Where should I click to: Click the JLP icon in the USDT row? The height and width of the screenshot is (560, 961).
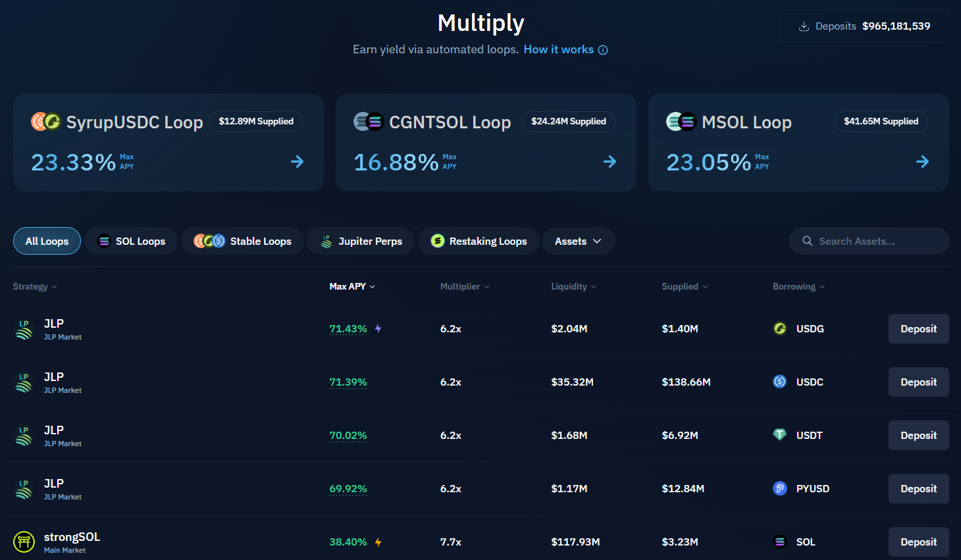[24, 436]
